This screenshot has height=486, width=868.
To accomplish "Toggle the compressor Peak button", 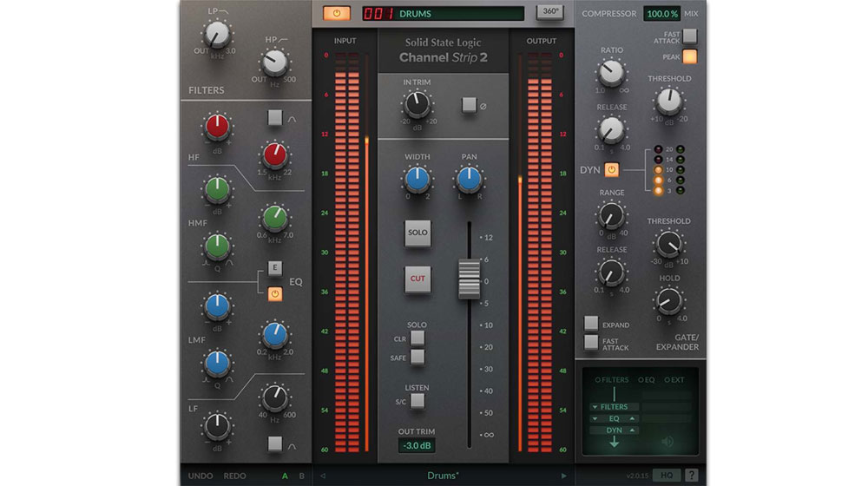I will (x=690, y=57).
